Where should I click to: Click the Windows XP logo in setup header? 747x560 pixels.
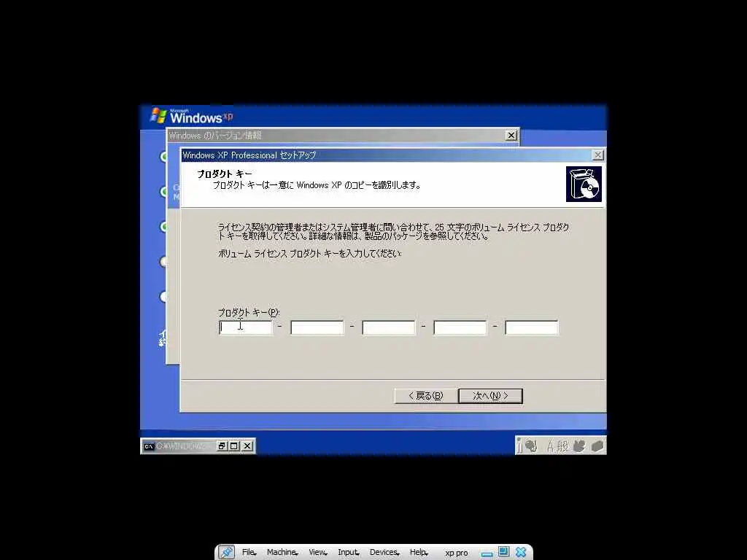192,116
